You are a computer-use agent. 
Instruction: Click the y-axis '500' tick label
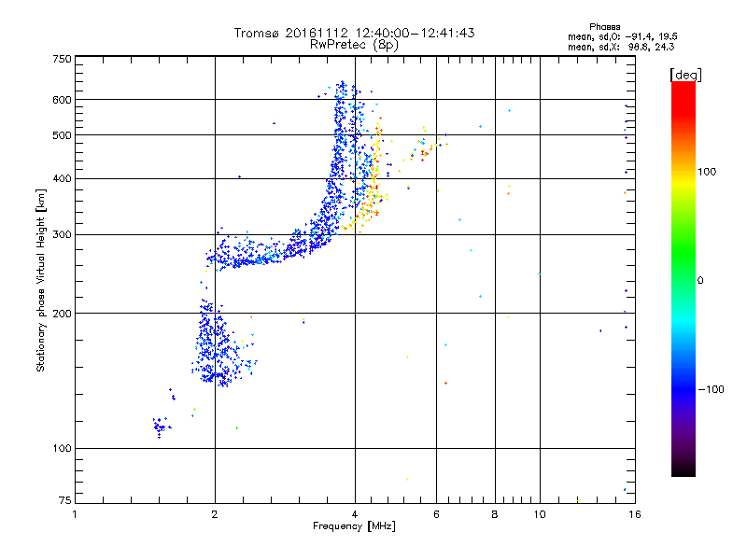[62, 135]
